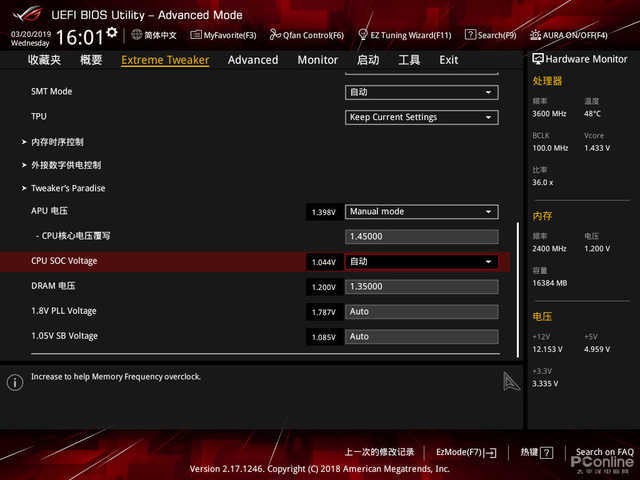Click the 16:01 clock display

coord(80,38)
